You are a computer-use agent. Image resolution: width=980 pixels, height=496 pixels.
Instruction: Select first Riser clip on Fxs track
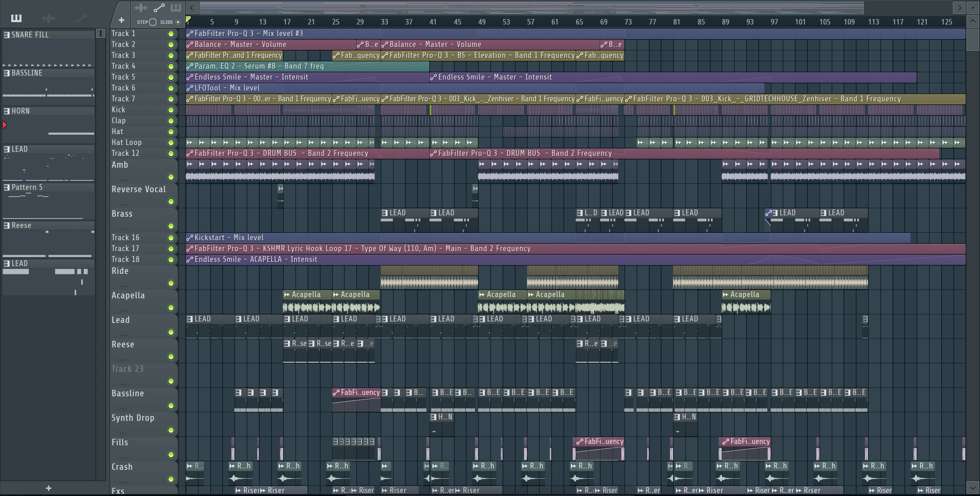coord(246,490)
